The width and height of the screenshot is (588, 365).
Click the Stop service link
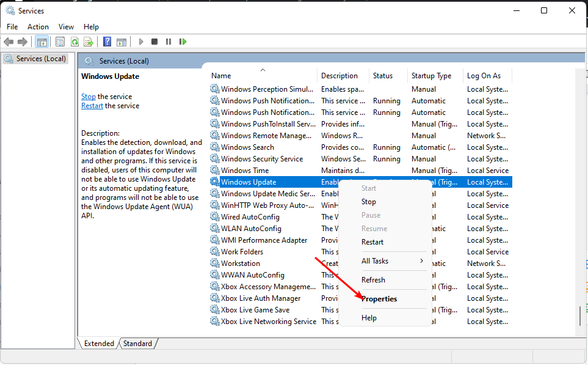pos(88,96)
